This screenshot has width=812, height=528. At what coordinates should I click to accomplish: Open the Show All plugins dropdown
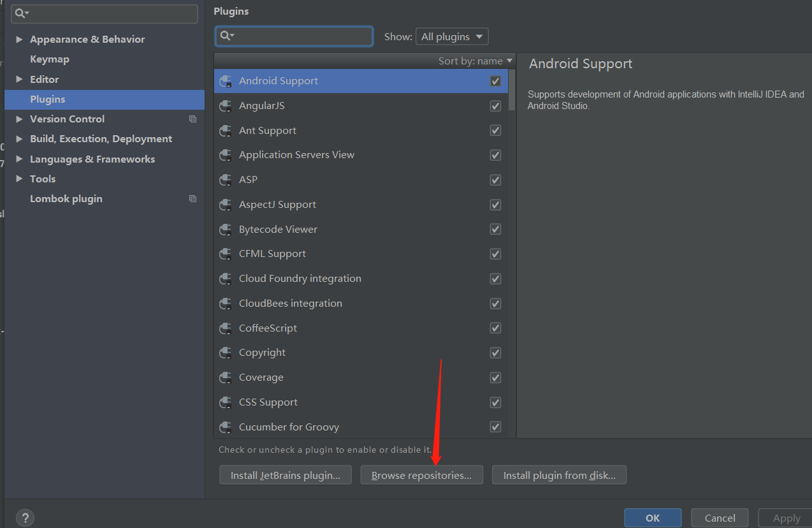click(x=452, y=36)
